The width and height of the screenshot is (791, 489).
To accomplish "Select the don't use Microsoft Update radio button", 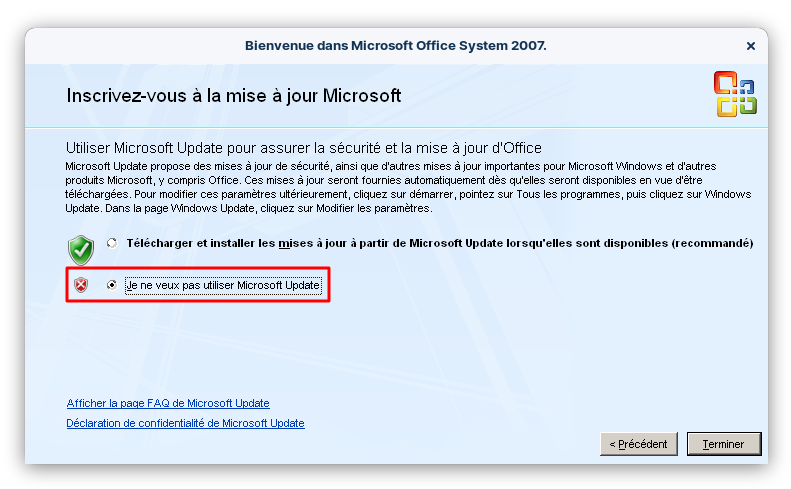I will (112, 285).
